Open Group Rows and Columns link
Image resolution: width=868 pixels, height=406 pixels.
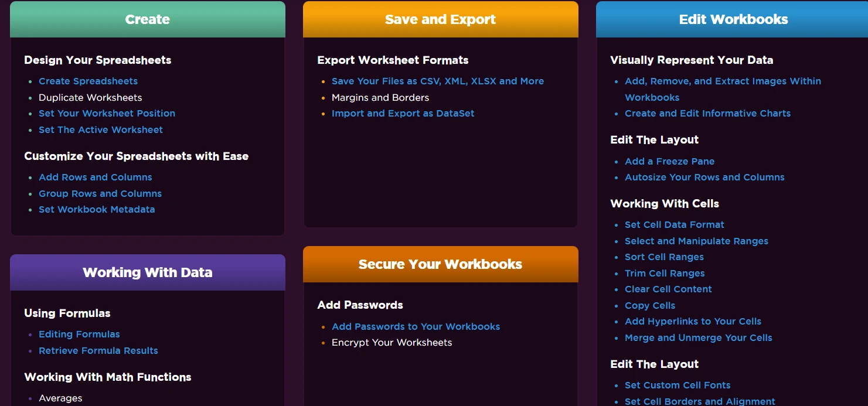[100, 194]
